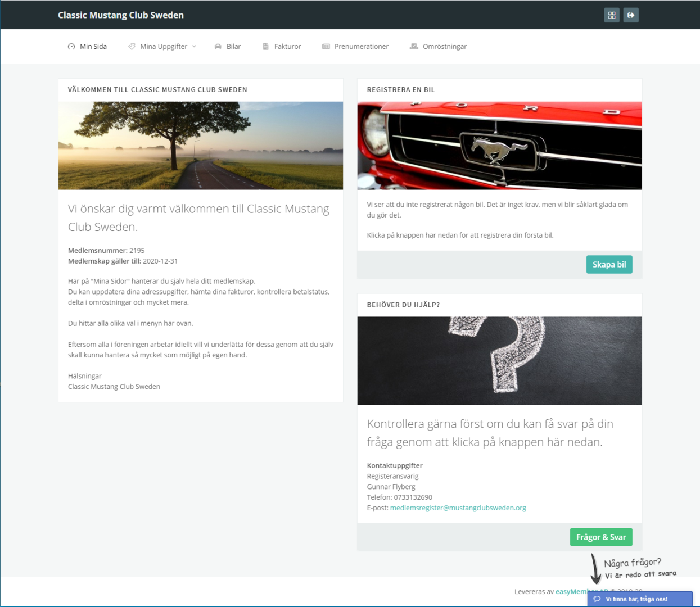Click the membership date 2020-12-31

point(160,261)
